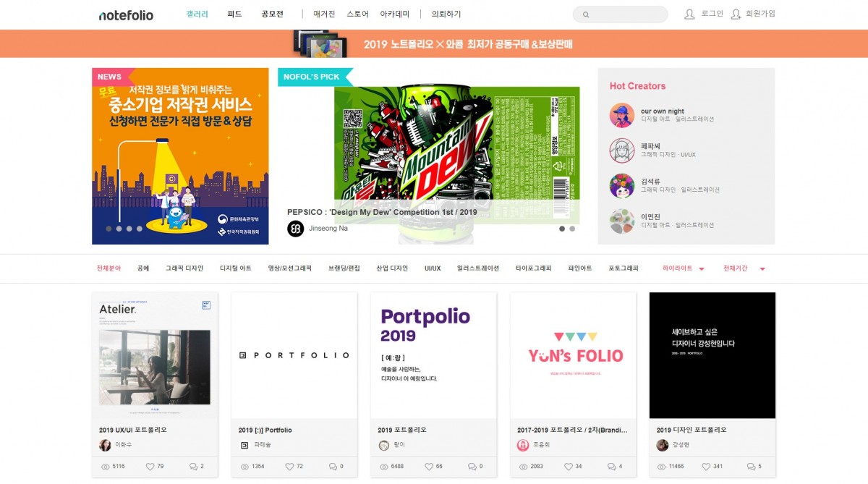Screen dimensions: 868x484
Task: Select third carousel dot on NEWS banner
Action: 129,229
